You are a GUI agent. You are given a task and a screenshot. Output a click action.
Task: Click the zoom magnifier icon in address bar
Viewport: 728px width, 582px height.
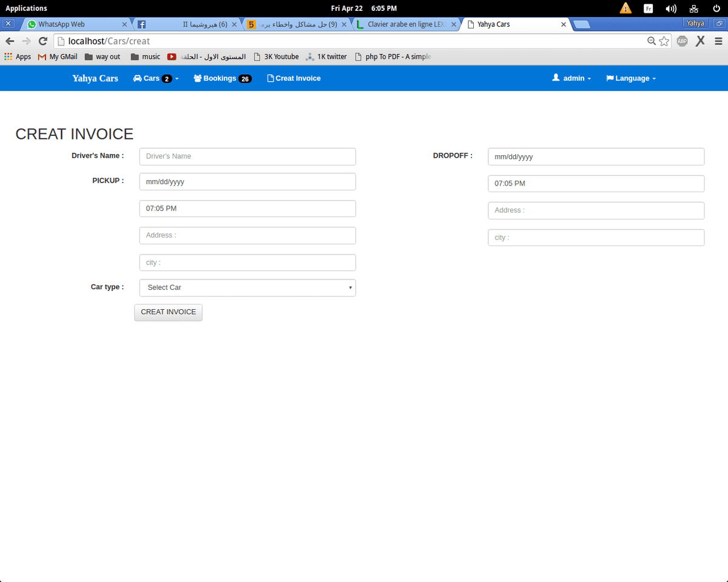point(652,41)
